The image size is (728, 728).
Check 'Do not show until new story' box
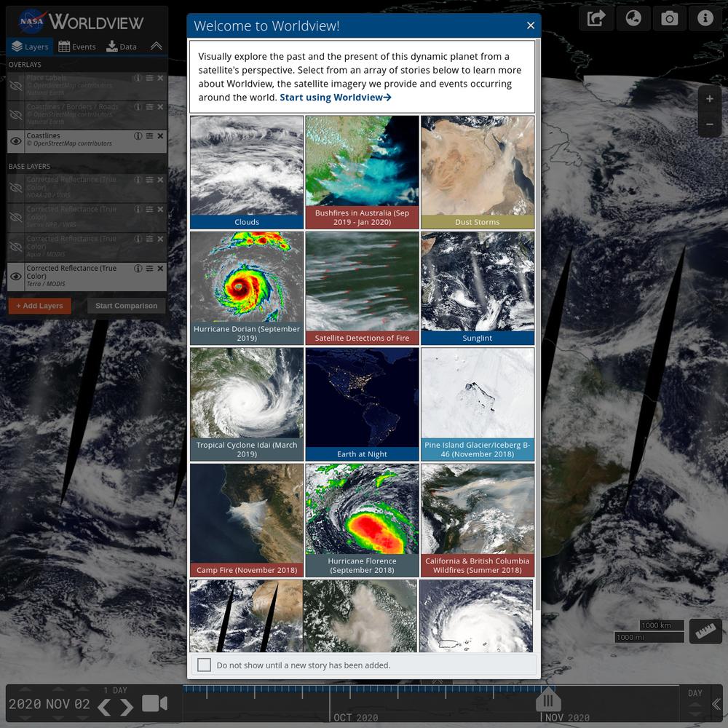204,665
